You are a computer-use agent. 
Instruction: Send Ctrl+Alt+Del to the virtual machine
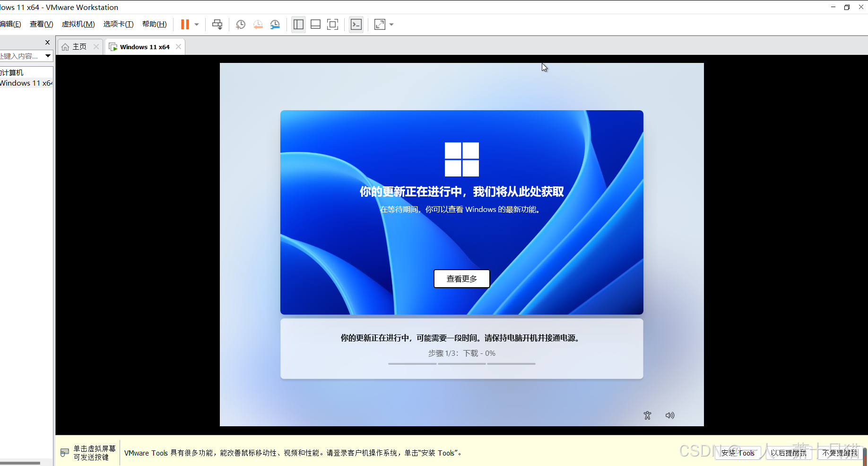pyautogui.click(x=217, y=25)
